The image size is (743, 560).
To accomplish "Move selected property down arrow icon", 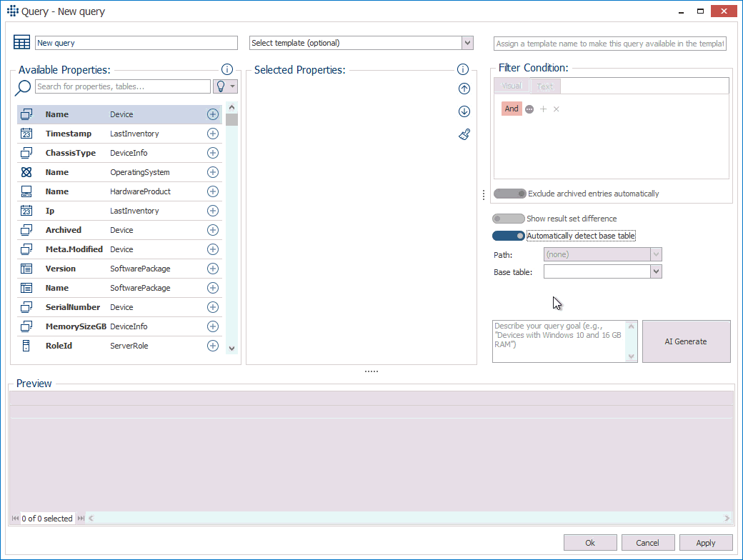I will pyautogui.click(x=464, y=111).
